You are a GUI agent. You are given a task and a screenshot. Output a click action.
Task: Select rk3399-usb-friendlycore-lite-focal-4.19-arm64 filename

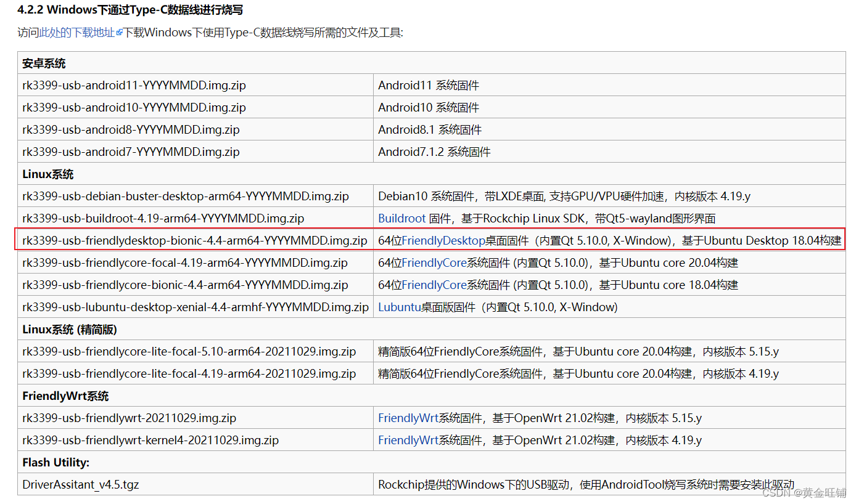click(189, 373)
